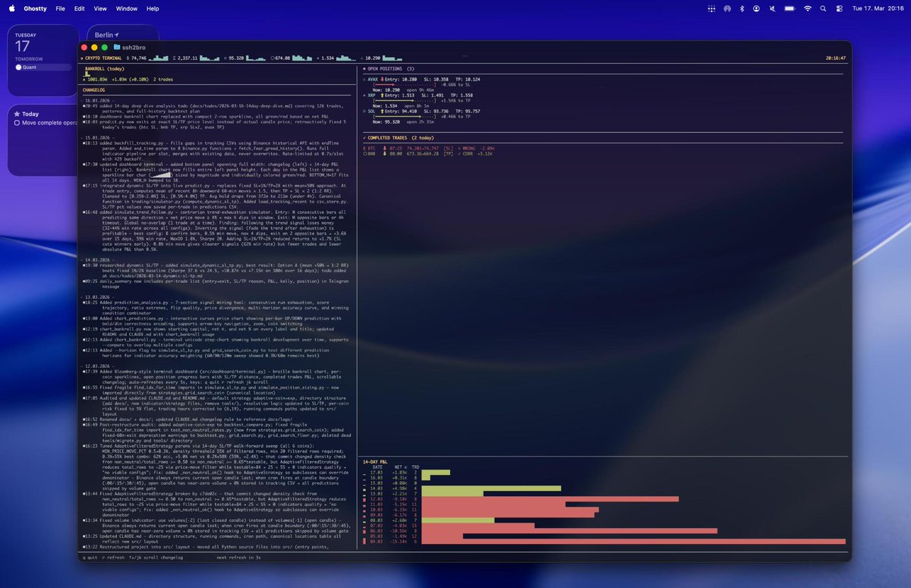Click the 14-DAY P&L heading
This screenshot has width=911, height=588.
coord(376,461)
